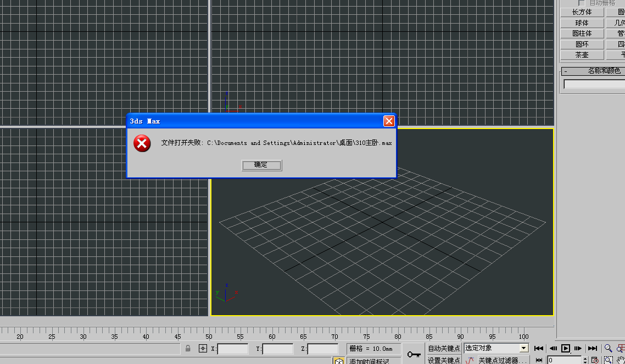This screenshot has height=364, width=625.
Task: Create a 长方体 box primitive
Action: [x=582, y=12]
